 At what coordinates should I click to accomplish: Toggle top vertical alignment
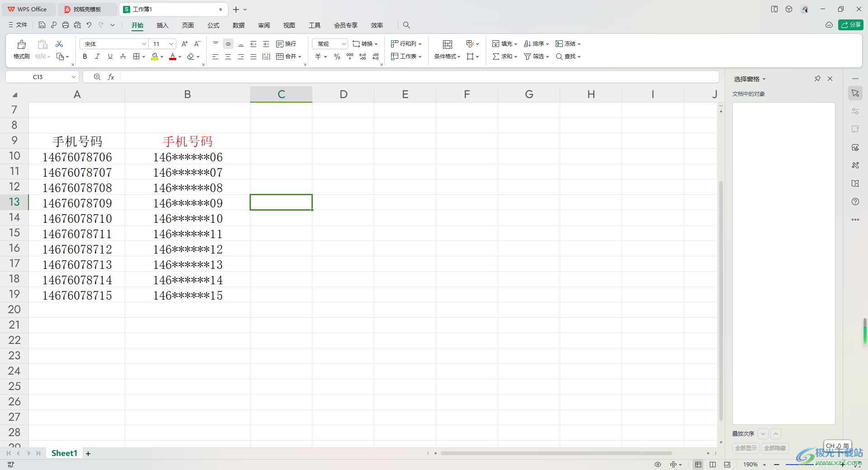(x=216, y=44)
